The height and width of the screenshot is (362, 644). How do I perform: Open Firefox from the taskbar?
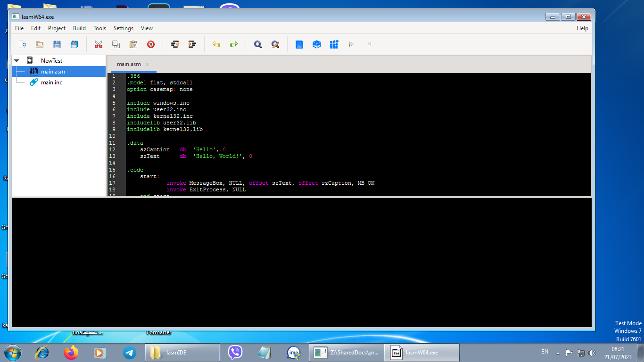pyautogui.click(x=71, y=352)
